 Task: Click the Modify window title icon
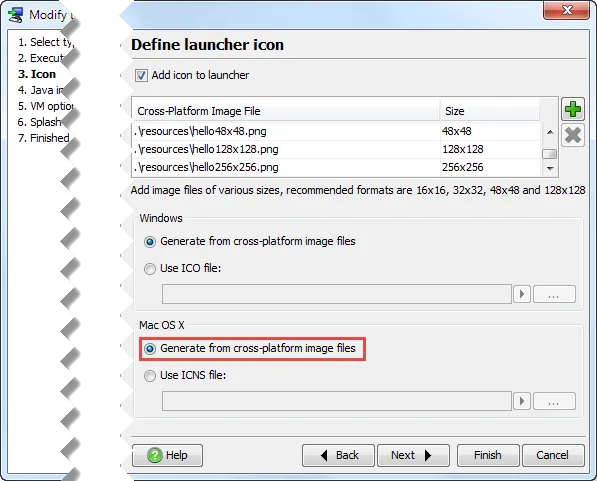pyautogui.click(x=16, y=15)
